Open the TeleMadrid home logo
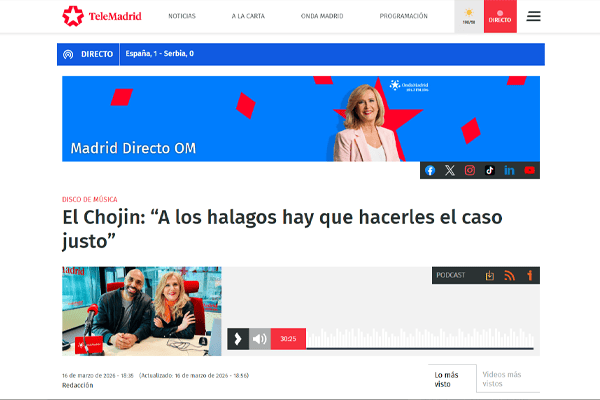This screenshot has height=400, width=600. [102, 16]
